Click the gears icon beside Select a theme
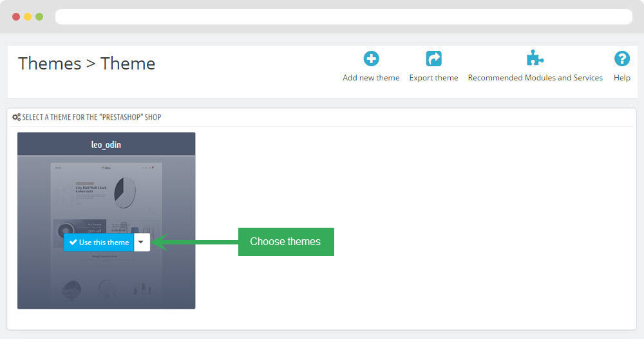 coord(17,117)
